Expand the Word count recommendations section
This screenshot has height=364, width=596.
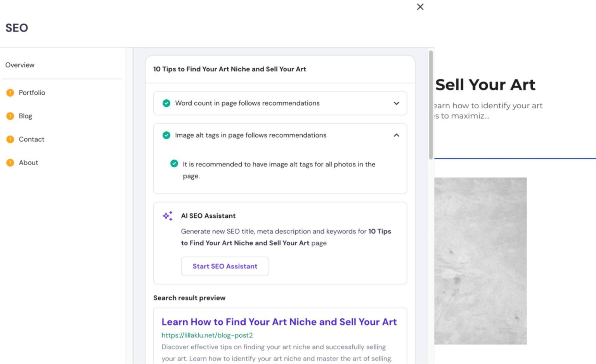click(x=396, y=103)
